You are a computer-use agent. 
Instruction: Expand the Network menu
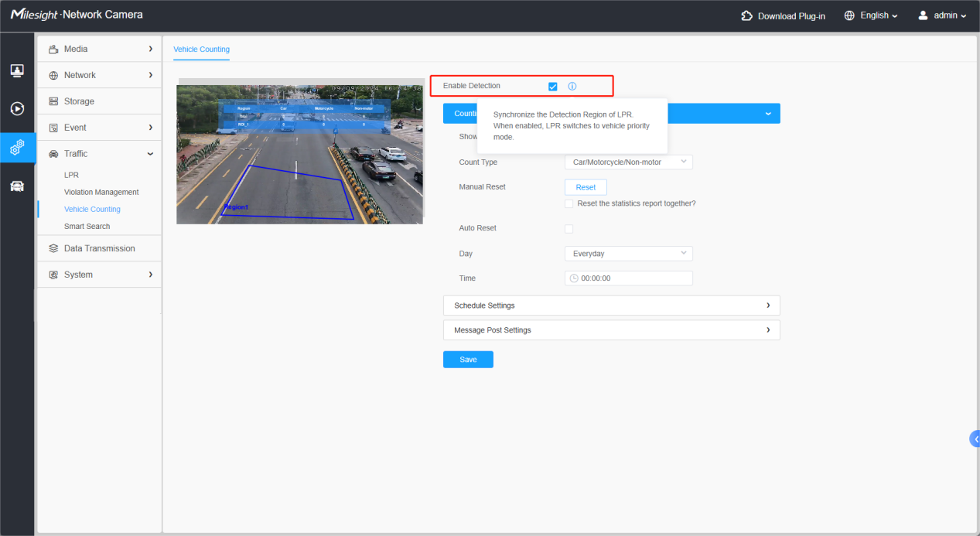tap(99, 75)
